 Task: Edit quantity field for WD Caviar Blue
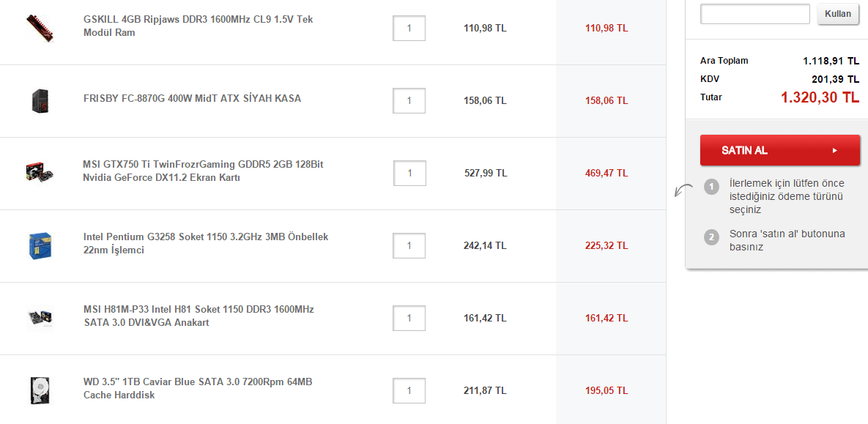tap(409, 390)
